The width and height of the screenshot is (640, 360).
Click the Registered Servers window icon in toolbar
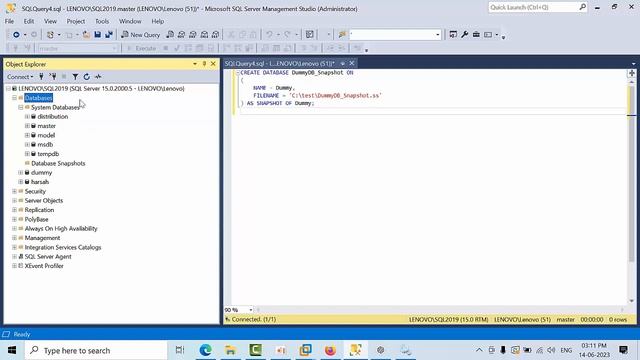(x=453, y=35)
